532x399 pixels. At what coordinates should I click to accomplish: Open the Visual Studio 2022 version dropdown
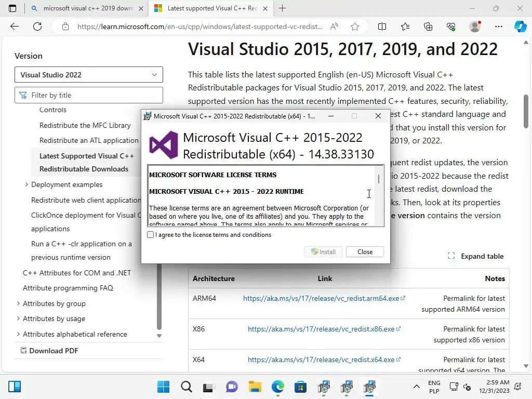88,75
